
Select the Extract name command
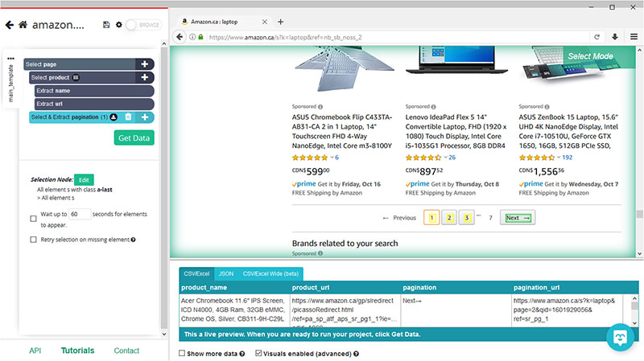tap(94, 91)
